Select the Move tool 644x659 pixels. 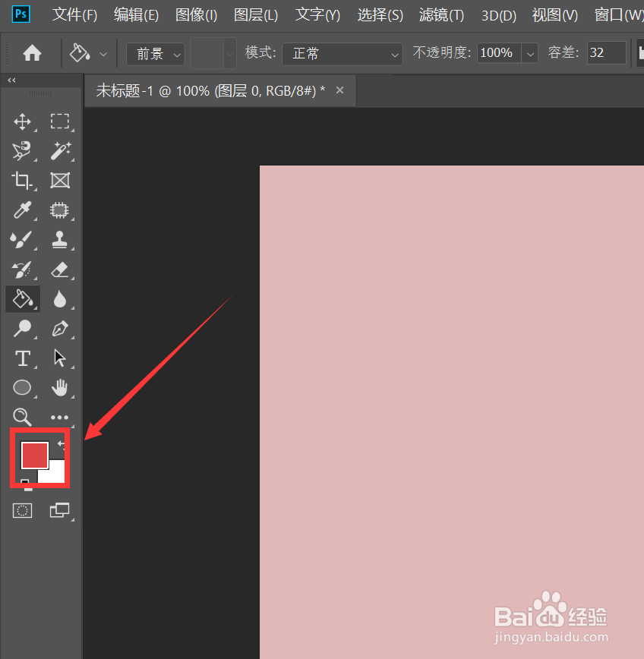(22, 122)
